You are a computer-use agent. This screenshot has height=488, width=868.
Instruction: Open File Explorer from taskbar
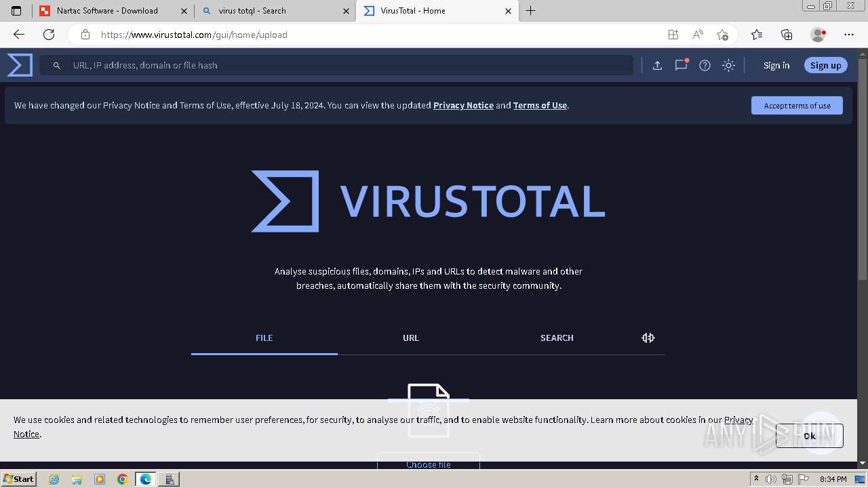(x=77, y=479)
